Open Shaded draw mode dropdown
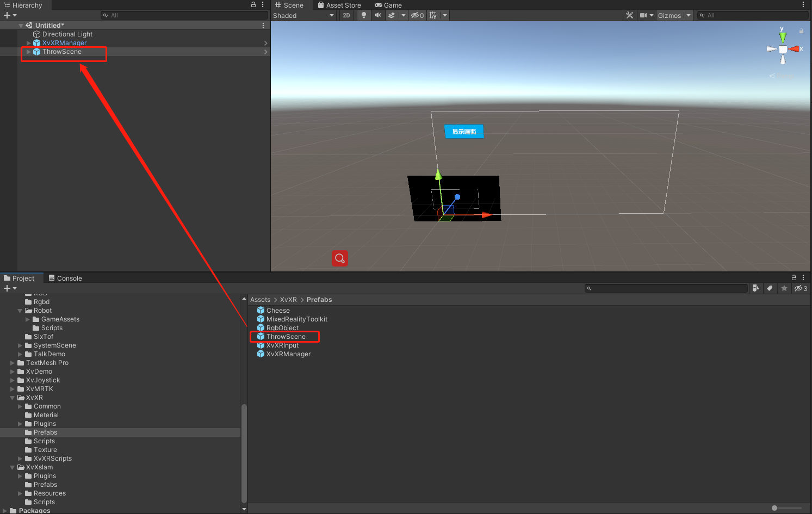 (303, 15)
